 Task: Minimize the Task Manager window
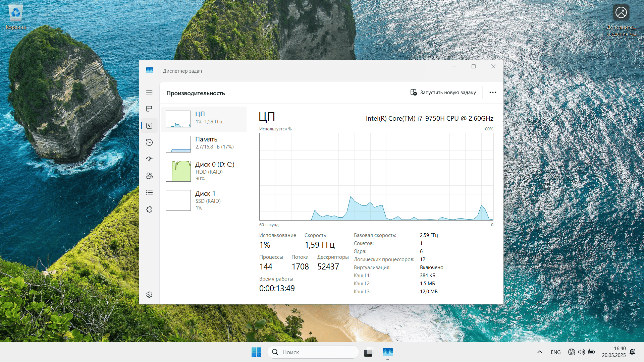(x=454, y=66)
